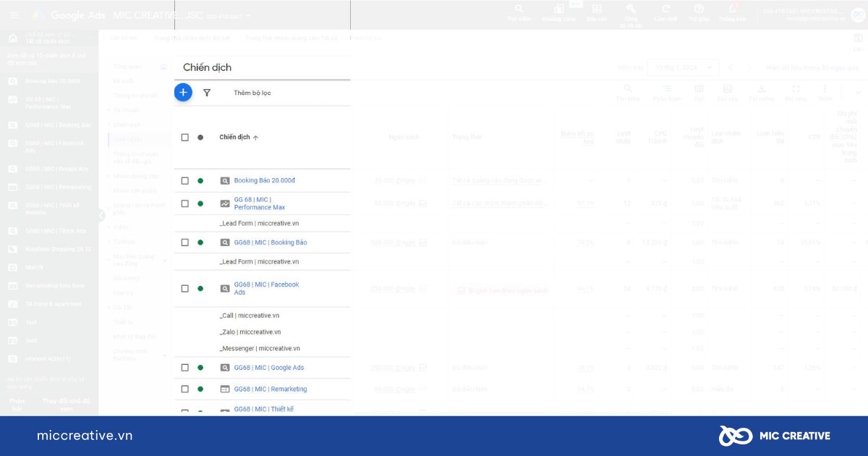Click the Lưu save icon at right
The width and height of the screenshot is (868, 456).
858,39
